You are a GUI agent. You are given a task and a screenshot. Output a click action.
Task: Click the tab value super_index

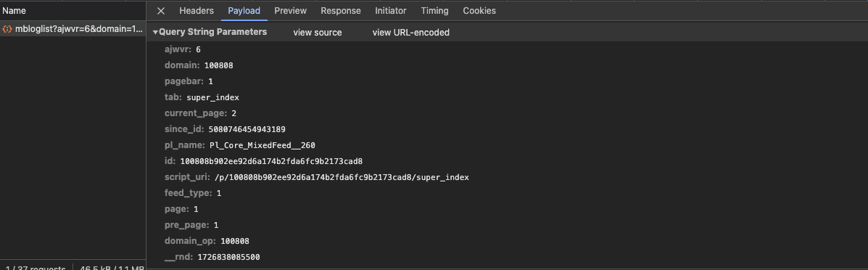[x=213, y=97]
